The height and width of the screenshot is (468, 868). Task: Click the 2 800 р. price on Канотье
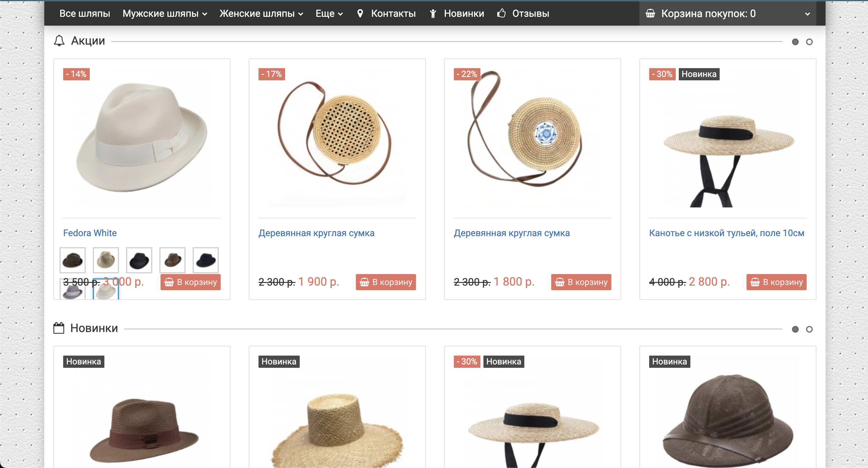point(709,282)
